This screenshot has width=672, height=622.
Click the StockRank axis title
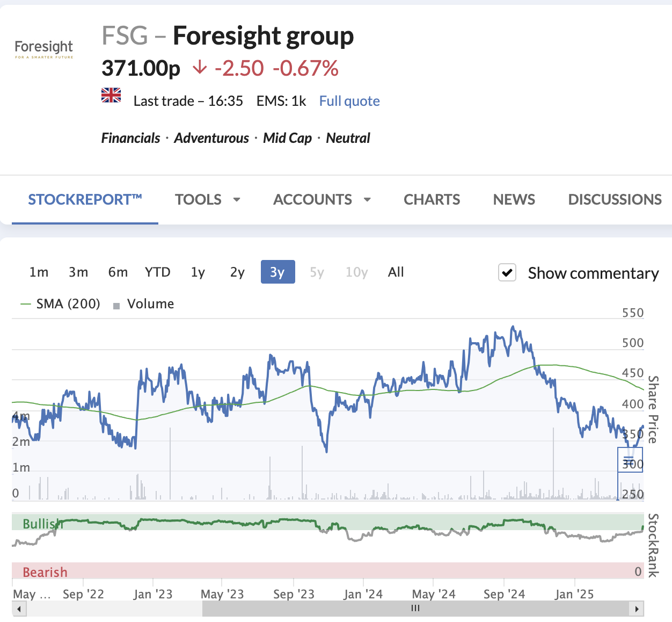click(x=653, y=545)
